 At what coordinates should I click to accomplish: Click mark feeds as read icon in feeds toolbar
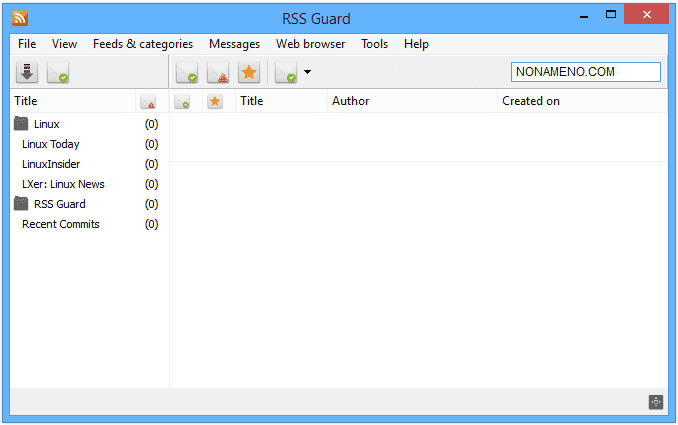pos(58,72)
